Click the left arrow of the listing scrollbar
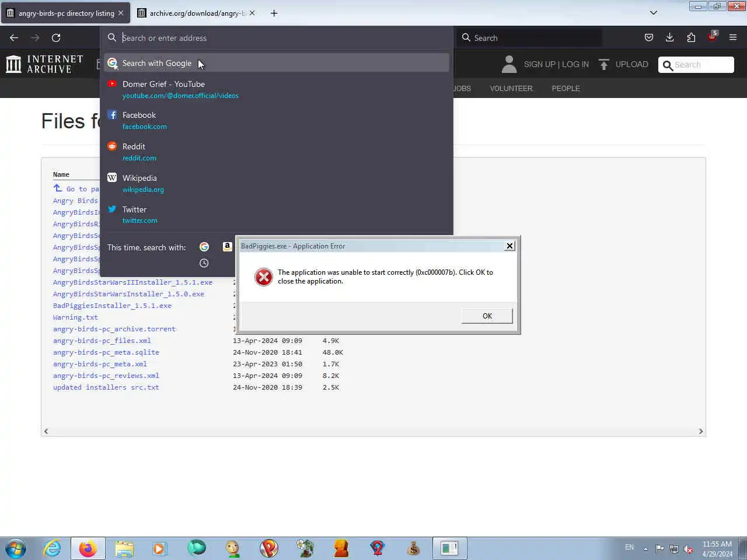 (x=46, y=431)
